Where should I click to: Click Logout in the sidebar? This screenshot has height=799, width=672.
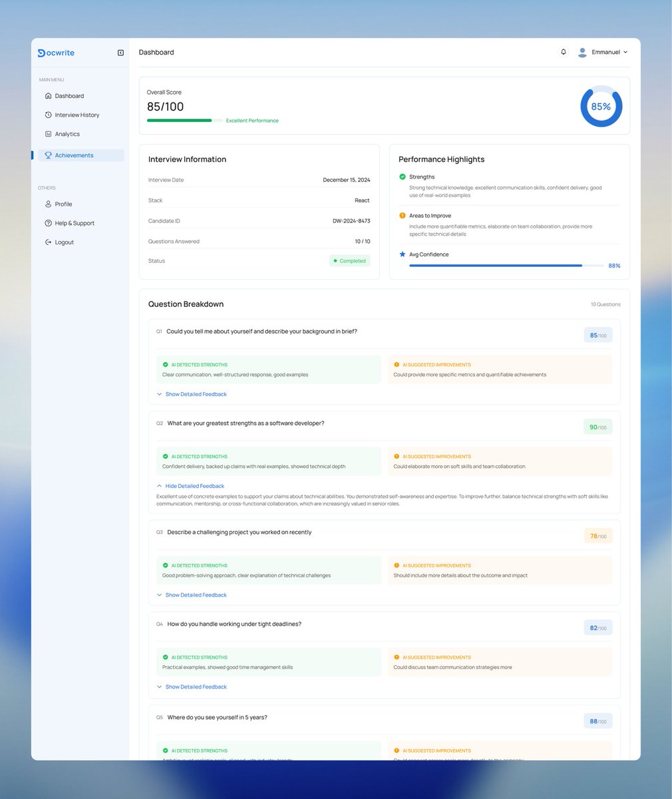coord(81,242)
